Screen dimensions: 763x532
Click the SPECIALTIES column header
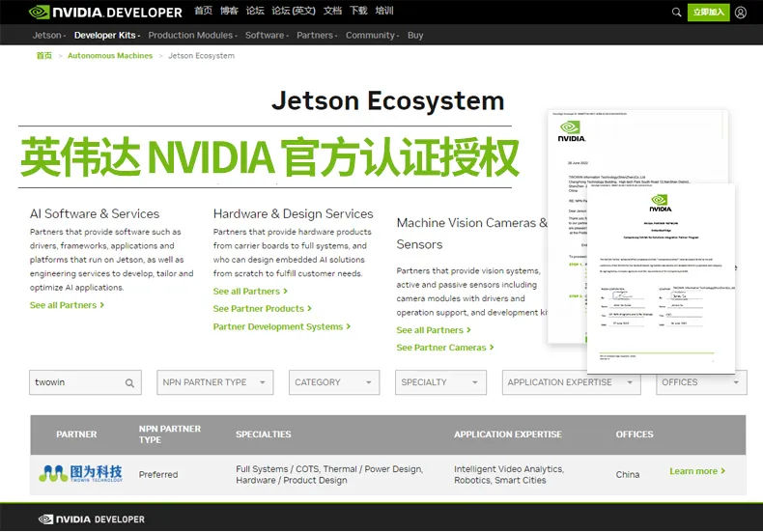click(264, 434)
